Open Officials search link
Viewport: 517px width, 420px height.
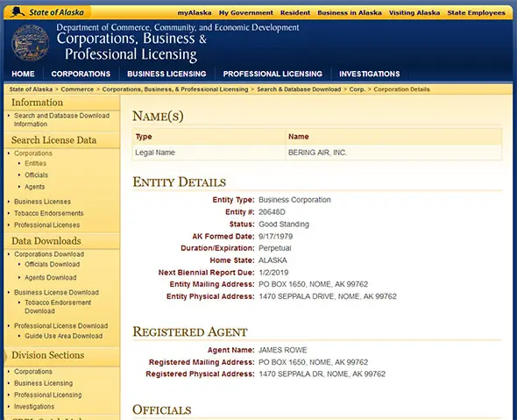pos(36,175)
